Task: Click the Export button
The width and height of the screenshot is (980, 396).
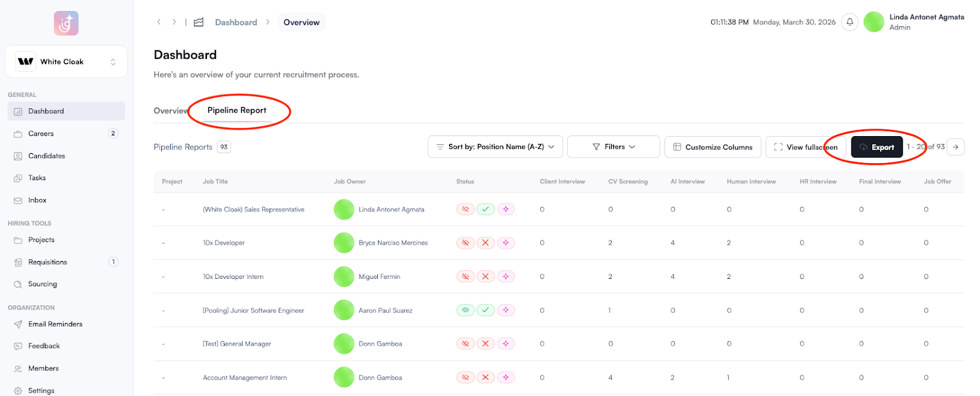Action: [877, 147]
